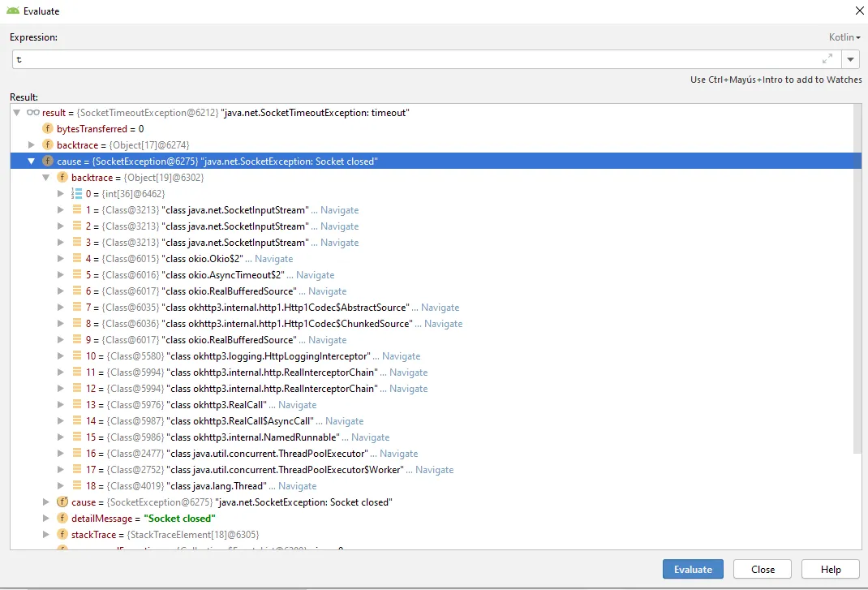Focus the Expression input field
Viewport: 868px width, 590px height.
[415, 58]
